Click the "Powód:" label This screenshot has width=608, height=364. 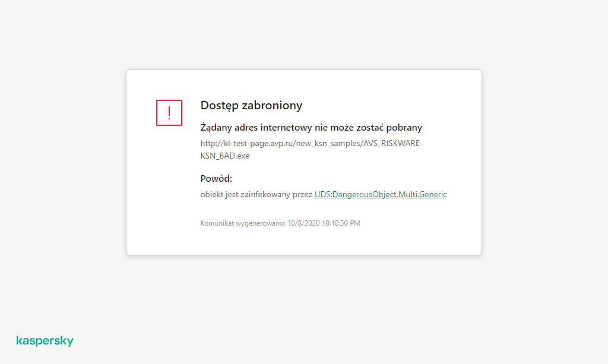point(216,179)
